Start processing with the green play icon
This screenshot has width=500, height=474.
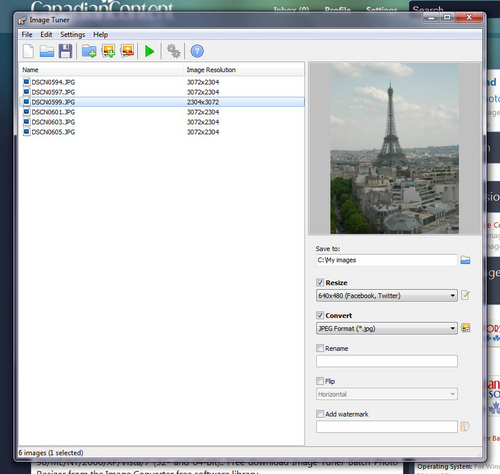[x=150, y=51]
